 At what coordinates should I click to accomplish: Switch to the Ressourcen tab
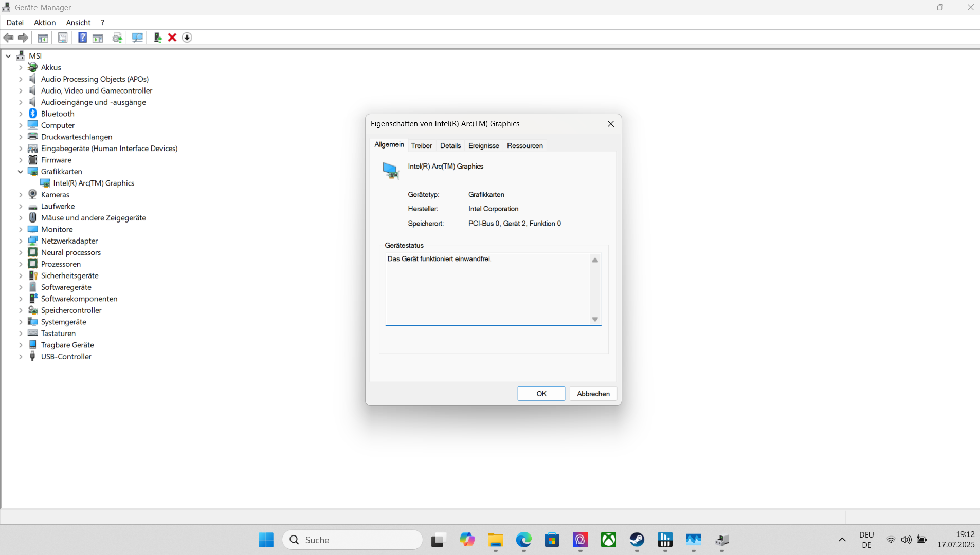click(x=525, y=145)
